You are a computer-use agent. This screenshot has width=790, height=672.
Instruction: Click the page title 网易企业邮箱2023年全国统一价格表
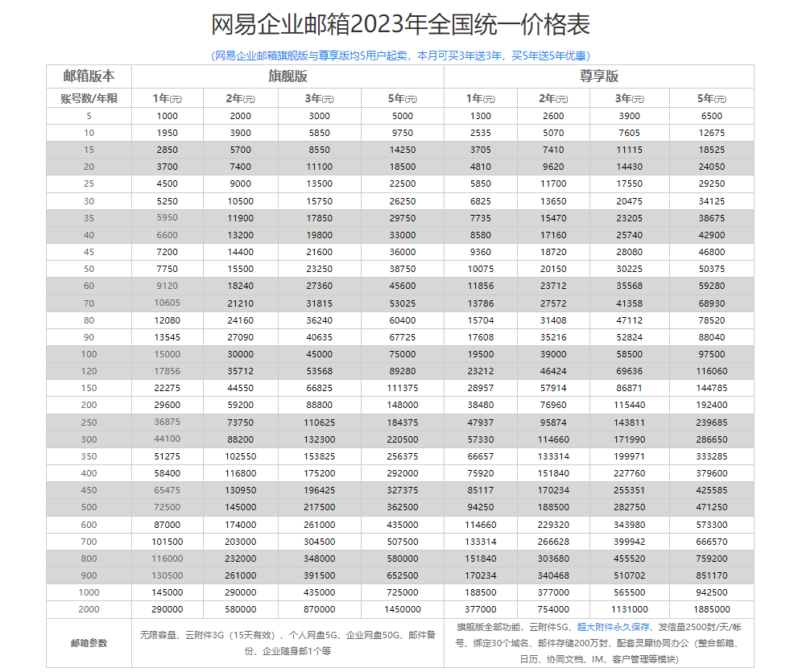pyautogui.click(x=400, y=24)
